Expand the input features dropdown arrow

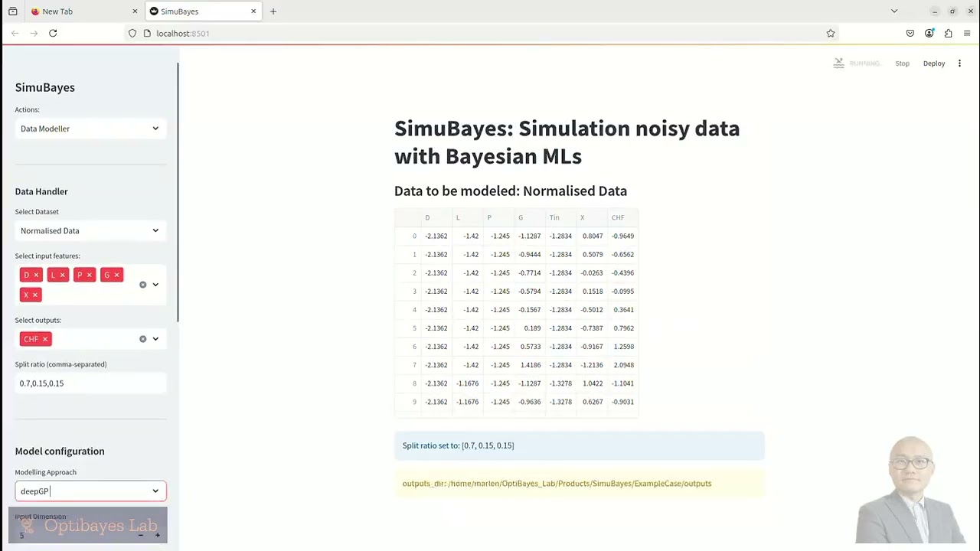[155, 285]
